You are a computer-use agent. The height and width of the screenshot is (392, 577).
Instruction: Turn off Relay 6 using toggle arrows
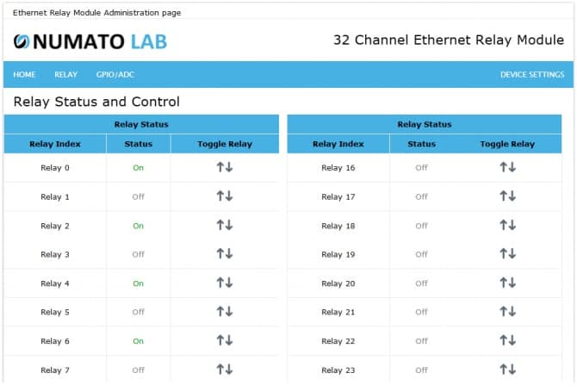click(225, 340)
